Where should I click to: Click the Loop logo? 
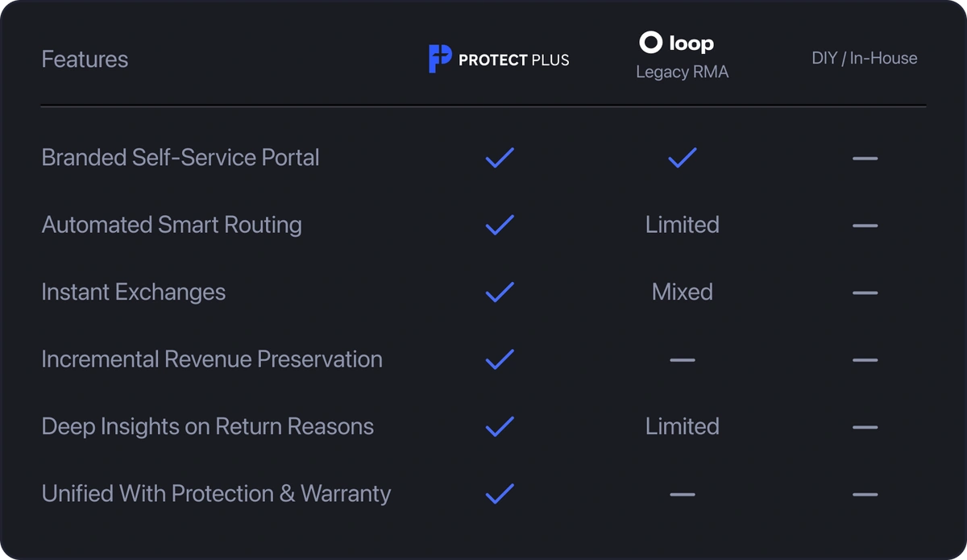[677, 43]
